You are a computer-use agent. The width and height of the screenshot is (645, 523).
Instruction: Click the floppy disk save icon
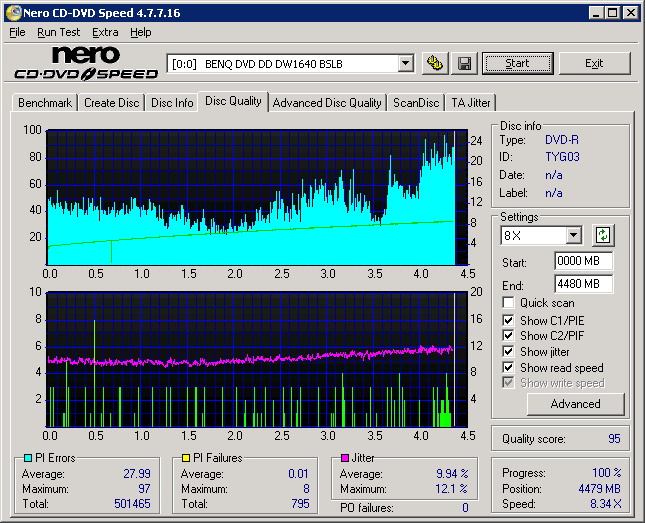[x=464, y=63]
